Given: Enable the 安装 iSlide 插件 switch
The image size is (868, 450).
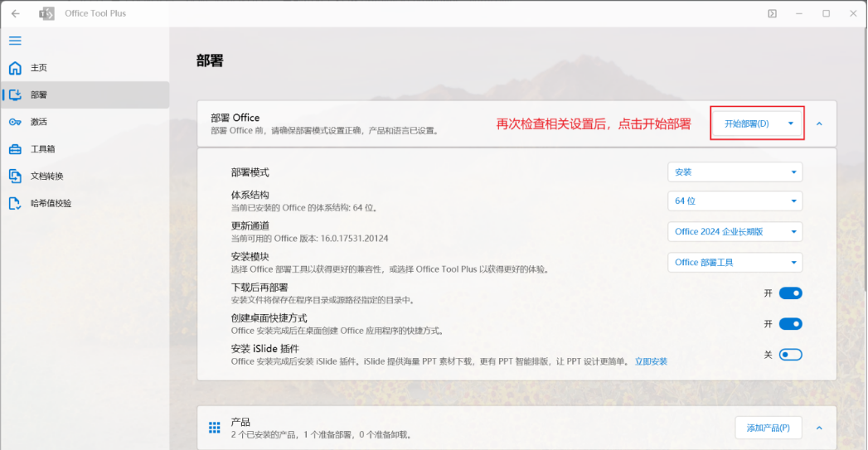Looking at the screenshot, I should pyautogui.click(x=791, y=355).
